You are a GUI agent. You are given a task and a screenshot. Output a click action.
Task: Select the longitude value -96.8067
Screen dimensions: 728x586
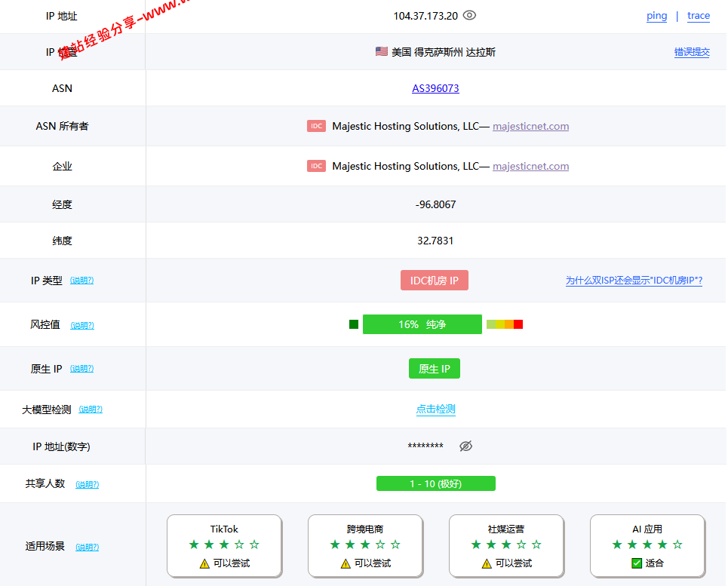coord(435,204)
